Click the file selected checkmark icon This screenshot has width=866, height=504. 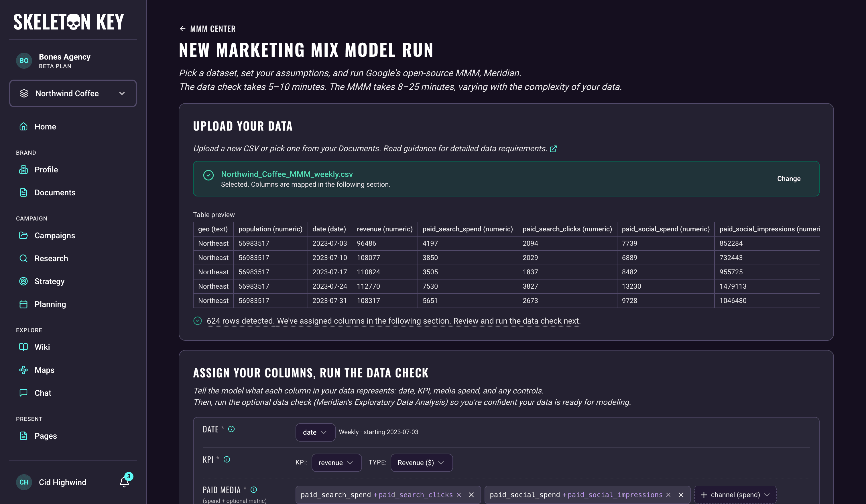(208, 175)
